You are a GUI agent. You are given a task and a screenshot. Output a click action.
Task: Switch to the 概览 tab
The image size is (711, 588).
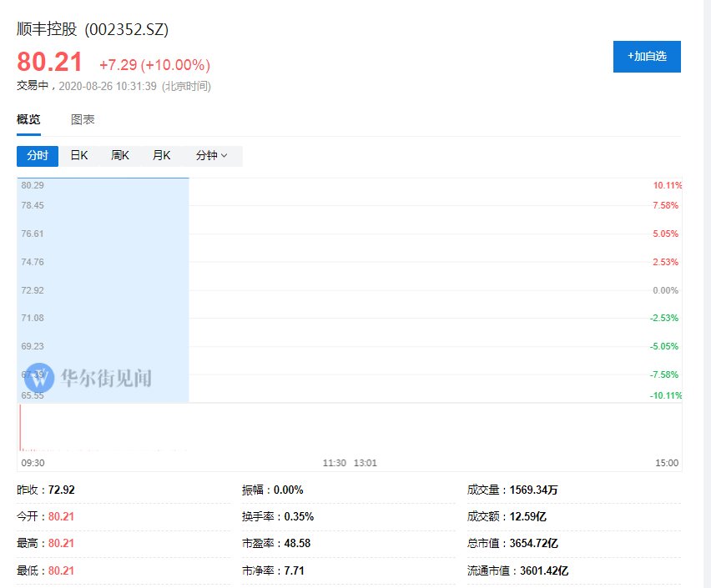(x=28, y=120)
